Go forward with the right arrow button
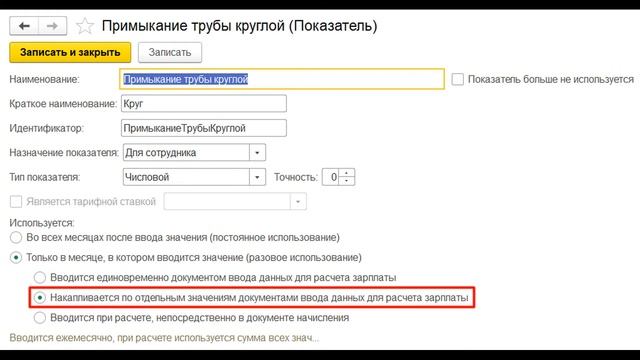The height and width of the screenshot is (360, 640). tap(52, 26)
